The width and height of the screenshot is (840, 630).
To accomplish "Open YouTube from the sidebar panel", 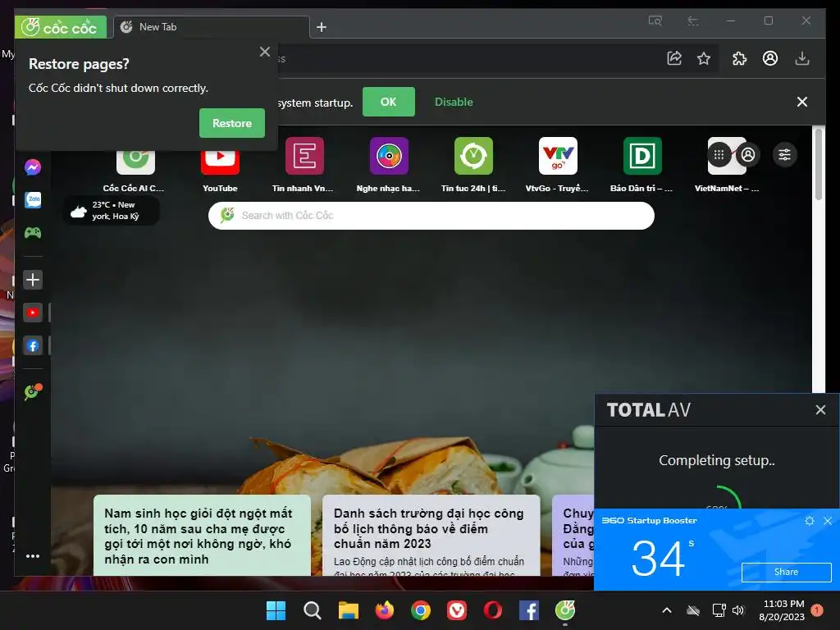I will tap(33, 313).
